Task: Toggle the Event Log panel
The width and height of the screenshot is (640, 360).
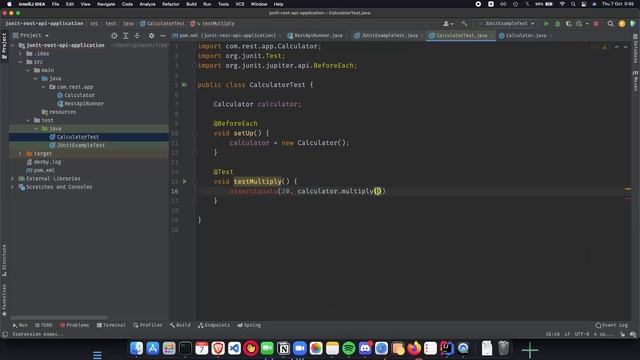Action: (x=611, y=325)
